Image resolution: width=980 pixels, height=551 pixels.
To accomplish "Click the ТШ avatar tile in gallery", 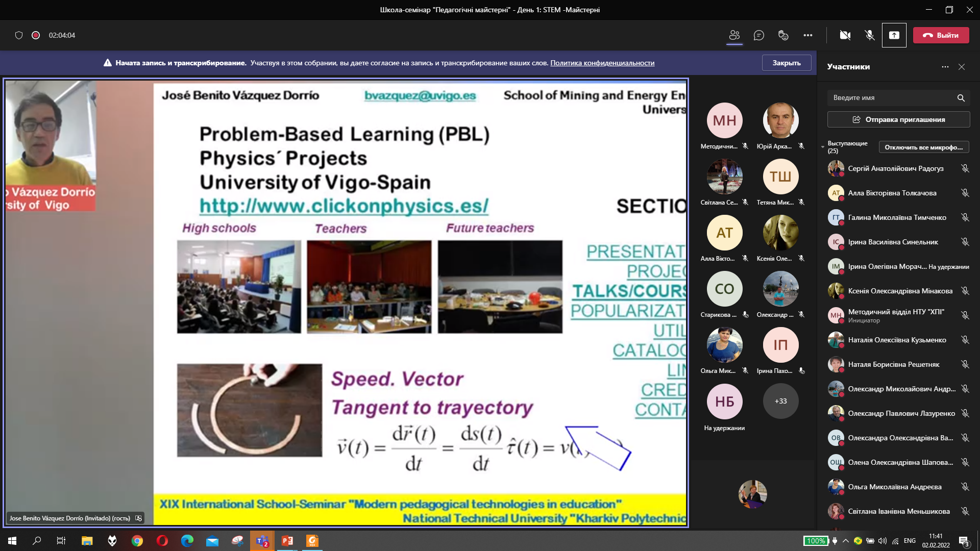I will [x=780, y=177].
